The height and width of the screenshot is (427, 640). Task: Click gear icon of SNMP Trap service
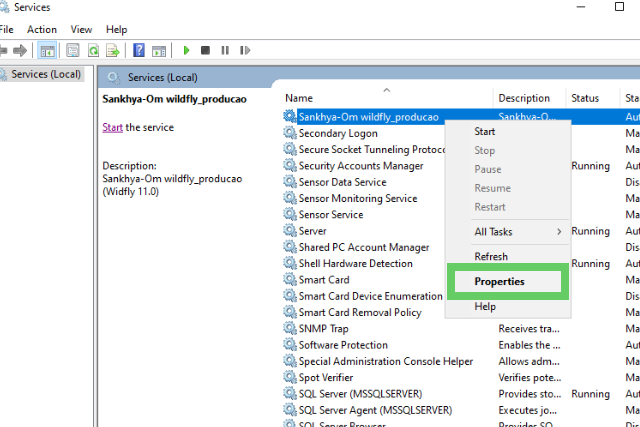click(290, 329)
